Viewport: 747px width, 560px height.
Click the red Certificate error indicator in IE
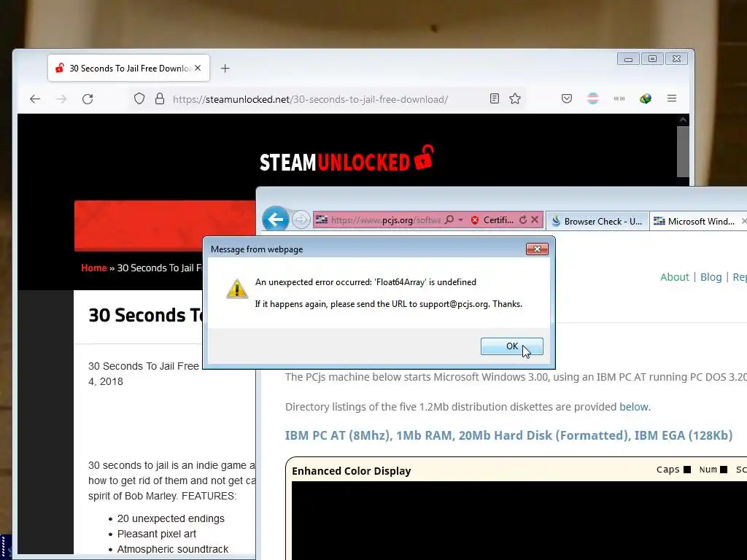click(492, 220)
